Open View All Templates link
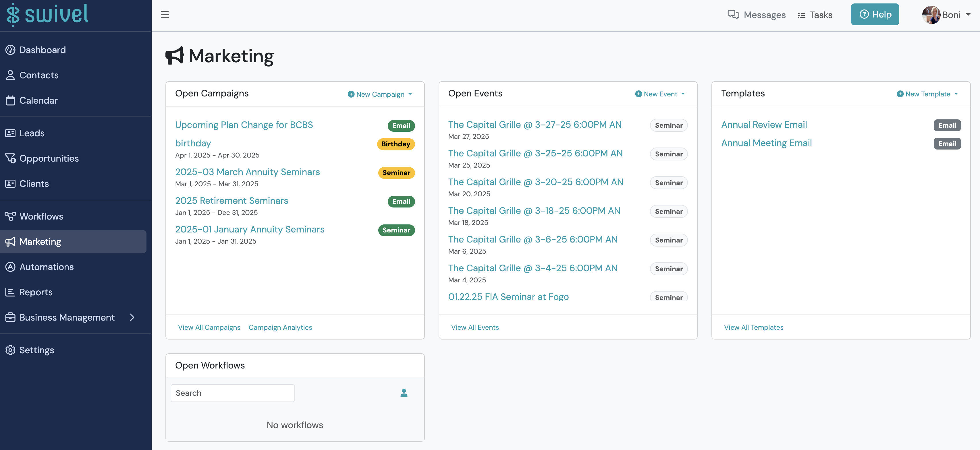Image resolution: width=980 pixels, height=450 pixels. pyautogui.click(x=753, y=327)
